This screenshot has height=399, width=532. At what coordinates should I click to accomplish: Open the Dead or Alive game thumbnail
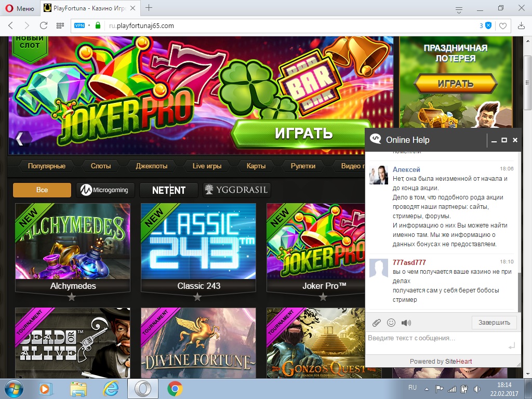(x=73, y=343)
